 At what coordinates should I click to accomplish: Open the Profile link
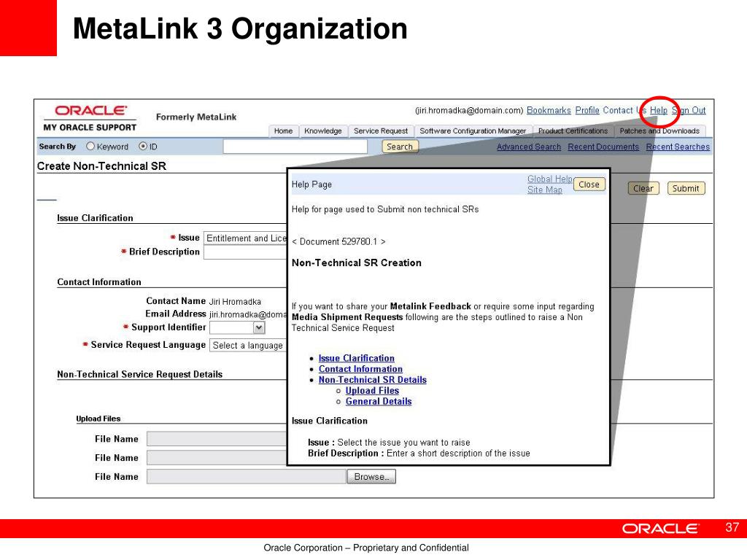pos(587,111)
